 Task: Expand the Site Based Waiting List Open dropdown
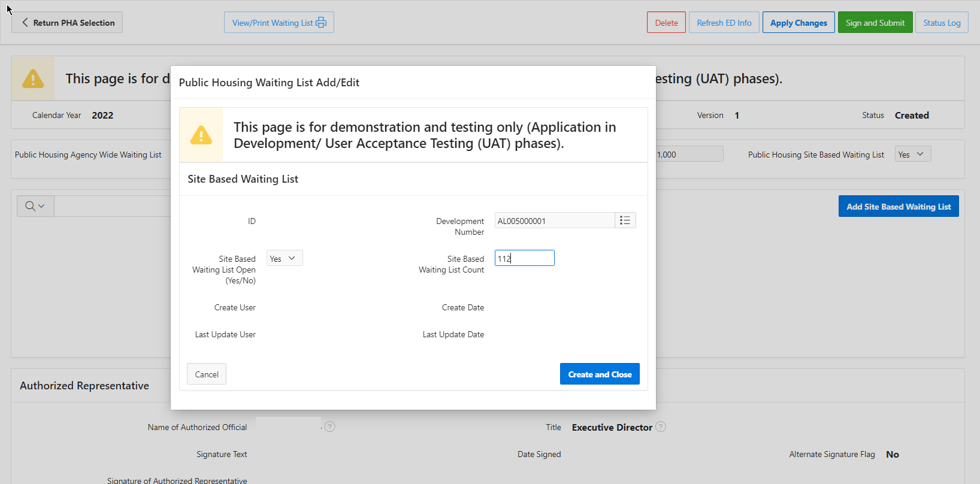(284, 258)
